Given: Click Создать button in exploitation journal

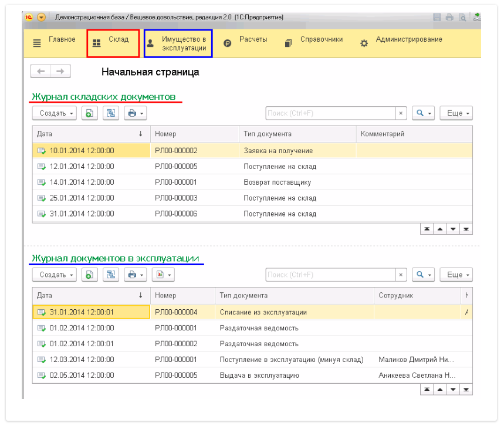Looking at the screenshot, I should click(x=55, y=275).
